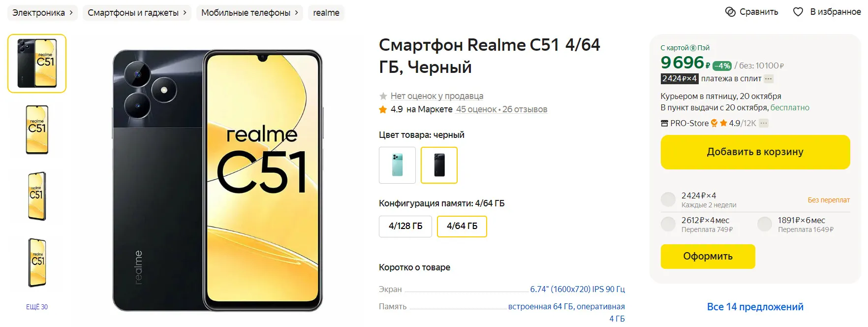Add to favorites with heart icon

click(798, 12)
